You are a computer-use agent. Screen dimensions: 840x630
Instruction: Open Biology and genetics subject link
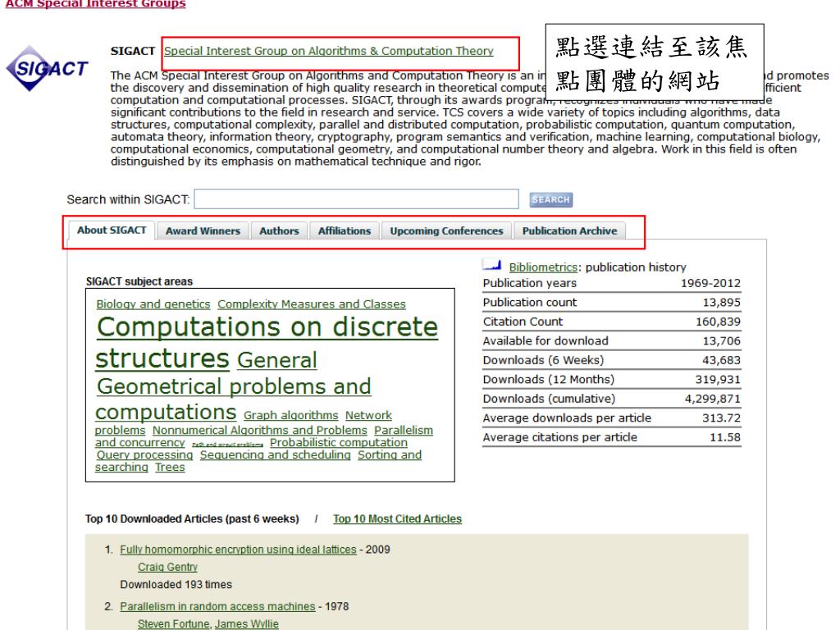point(153,304)
